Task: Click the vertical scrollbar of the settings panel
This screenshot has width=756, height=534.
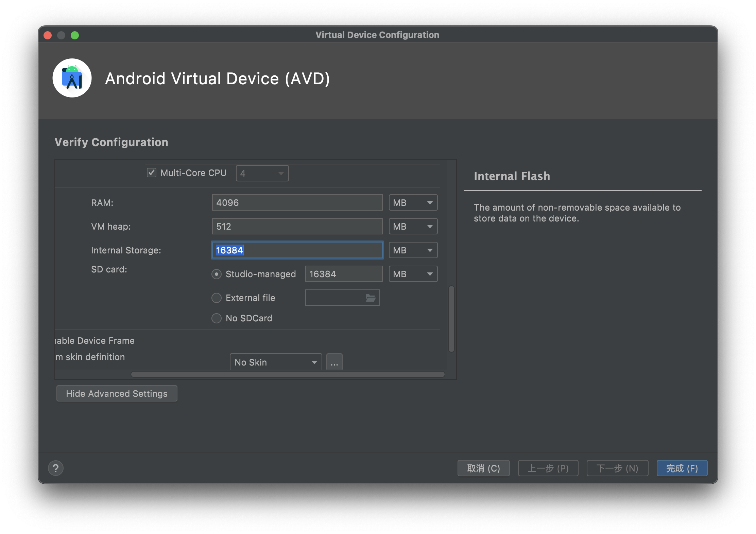Action: (x=451, y=319)
